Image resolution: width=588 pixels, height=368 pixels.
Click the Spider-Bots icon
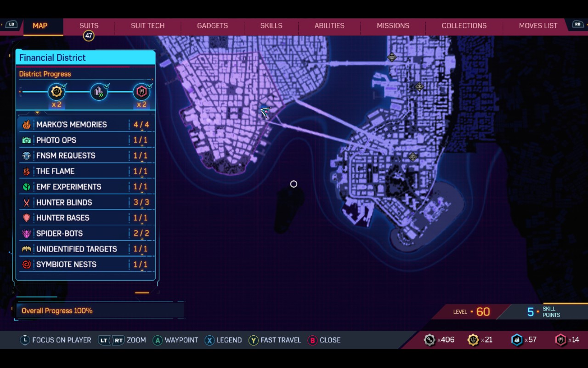coord(27,234)
